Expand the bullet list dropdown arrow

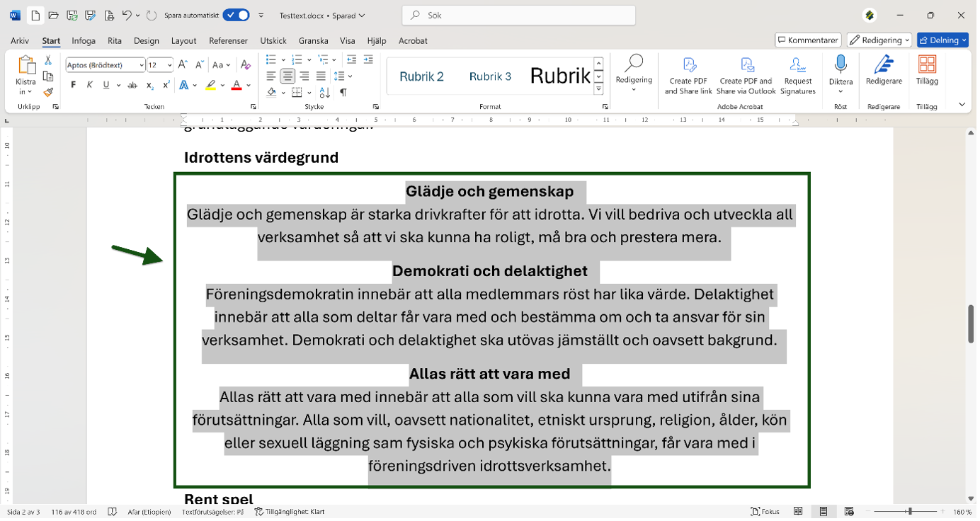283,59
